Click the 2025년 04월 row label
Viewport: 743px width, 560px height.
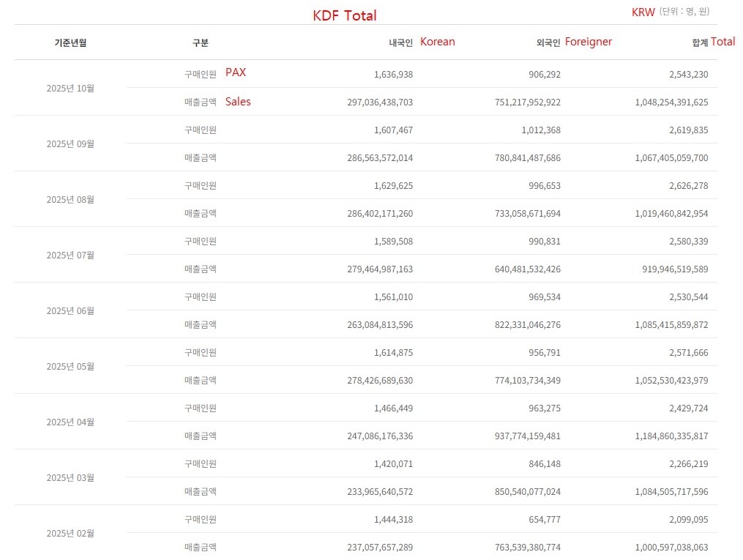70,422
